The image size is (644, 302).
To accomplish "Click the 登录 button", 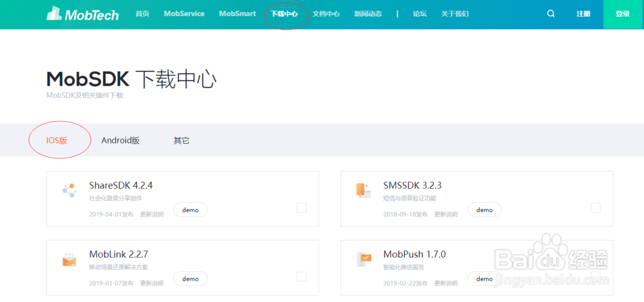I will click(623, 14).
